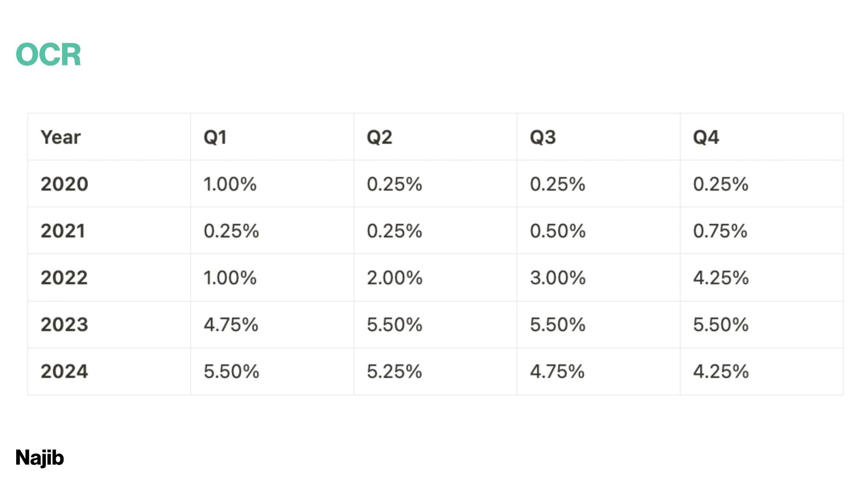Click the Q1 column header

[x=215, y=137]
